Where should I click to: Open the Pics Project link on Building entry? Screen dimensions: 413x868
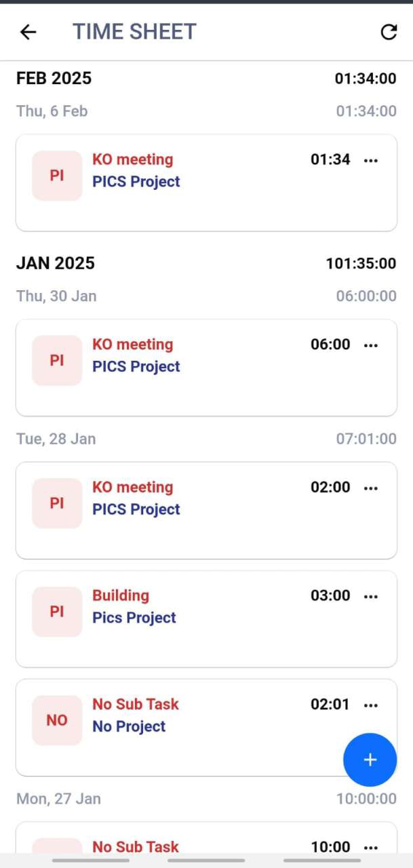click(134, 618)
